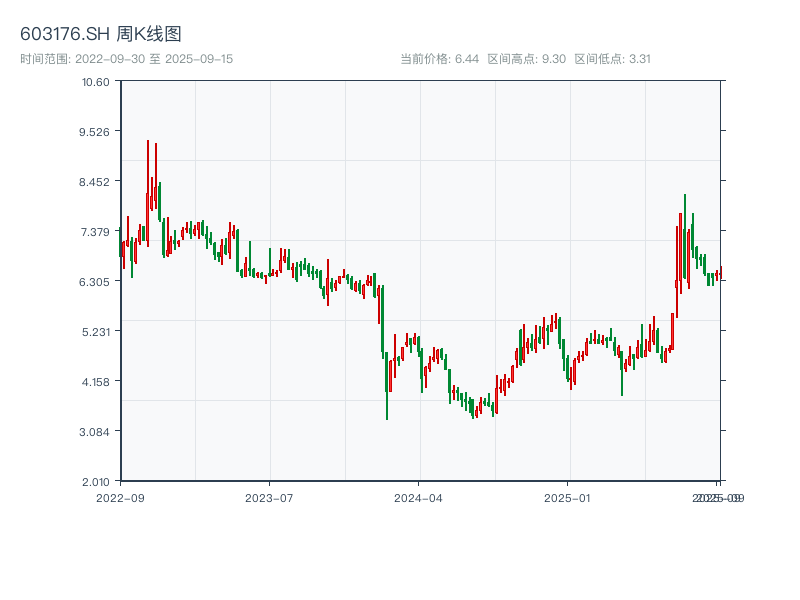Click the 时间范围 date range text
This screenshot has width=800, height=600.
[x=126, y=59]
